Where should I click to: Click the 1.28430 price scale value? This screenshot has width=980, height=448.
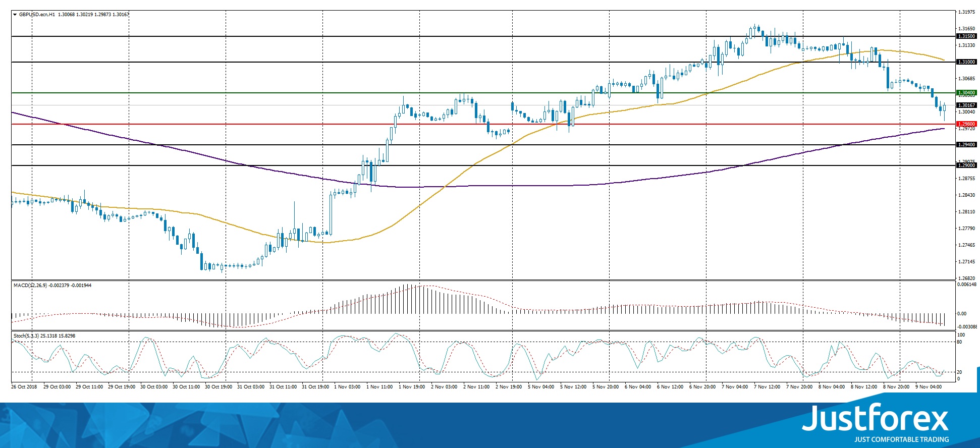click(966, 195)
